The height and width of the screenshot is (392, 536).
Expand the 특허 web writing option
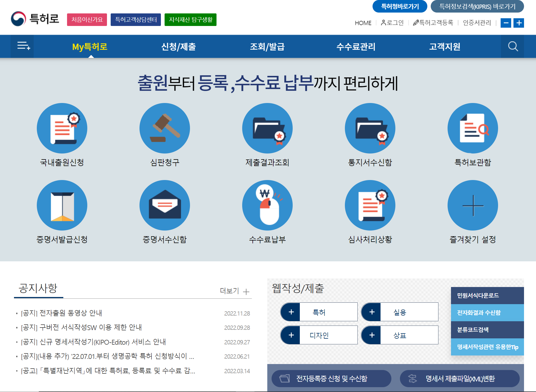319,312
